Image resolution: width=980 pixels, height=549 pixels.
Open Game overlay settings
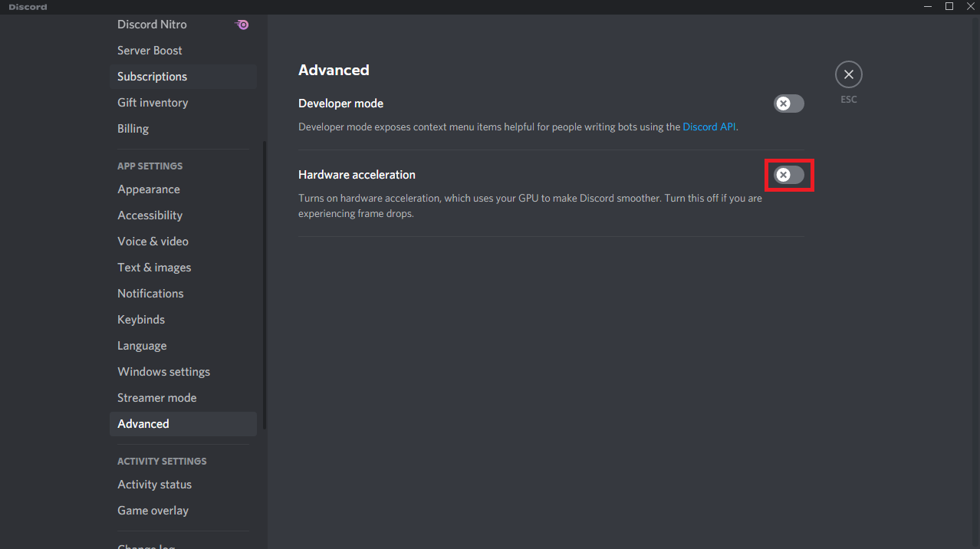click(x=153, y=511)
